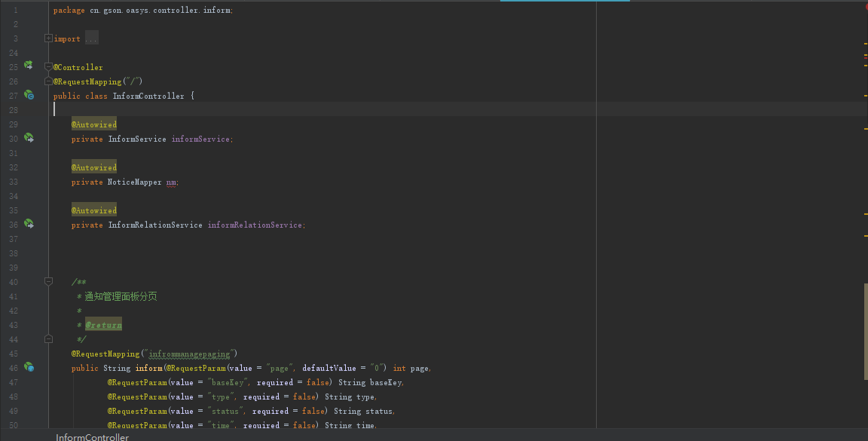This screenshot has height=441, width=868.
Task: Click the "type" string literal
Action: 221,397
